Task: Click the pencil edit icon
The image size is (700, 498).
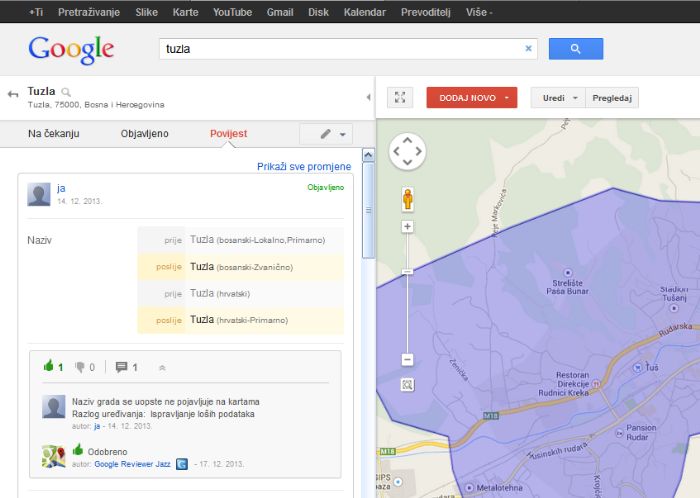Action: click(x=326, y=134)
